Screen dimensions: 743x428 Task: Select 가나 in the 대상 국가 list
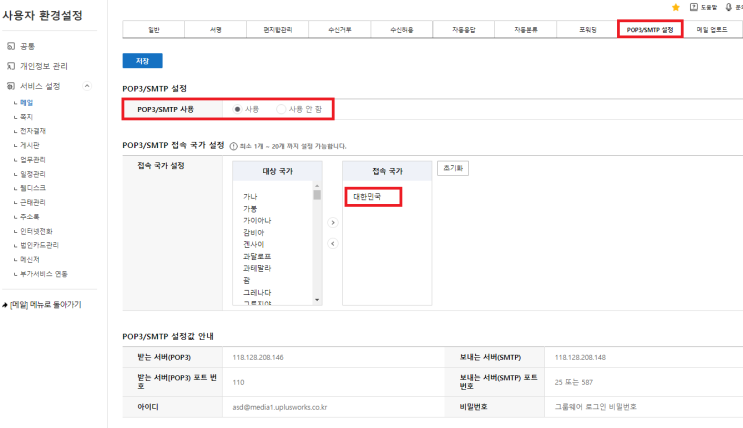(x=250, y=197)
